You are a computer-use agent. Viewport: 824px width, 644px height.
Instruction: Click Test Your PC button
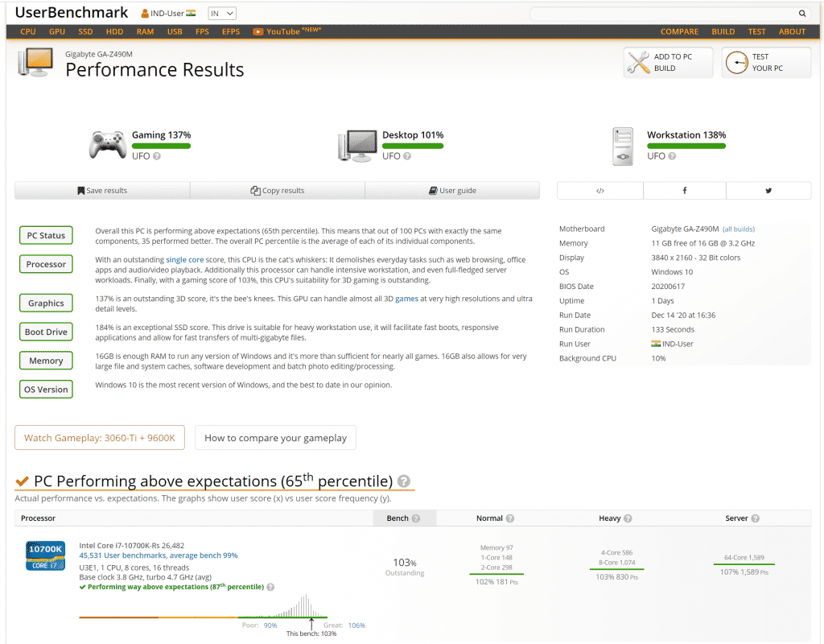tap(766, 63)
